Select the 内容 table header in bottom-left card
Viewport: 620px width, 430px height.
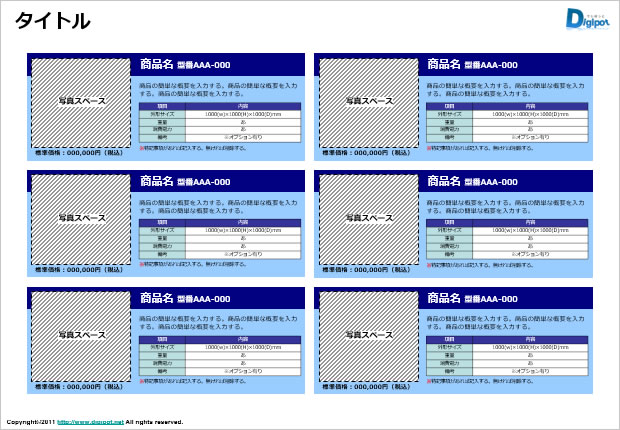(243, 340)
